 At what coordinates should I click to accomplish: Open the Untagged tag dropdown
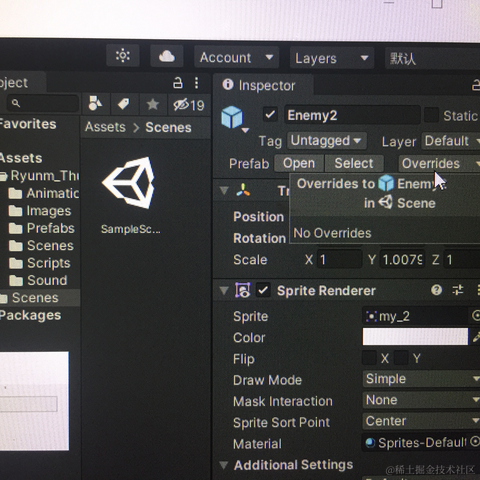327,141
